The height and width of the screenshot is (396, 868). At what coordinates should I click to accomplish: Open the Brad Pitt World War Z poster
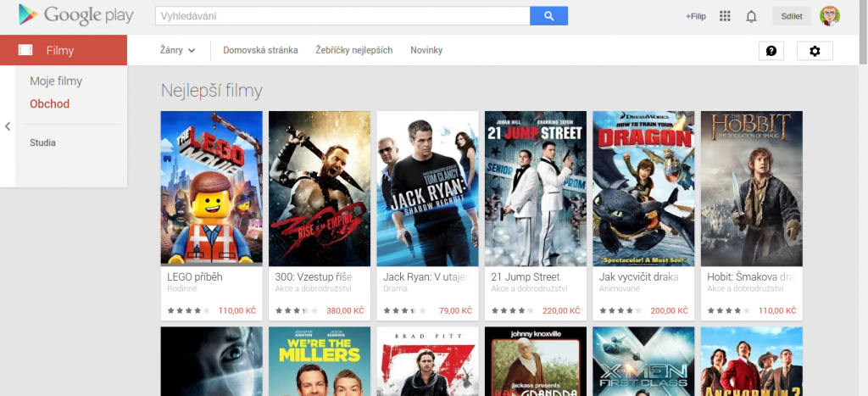tap(427, 361)
